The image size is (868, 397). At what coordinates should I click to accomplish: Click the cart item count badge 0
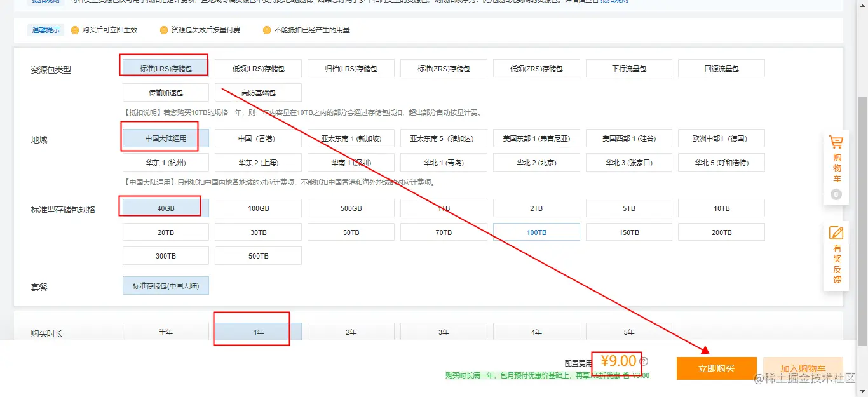[x=836, y=194]
